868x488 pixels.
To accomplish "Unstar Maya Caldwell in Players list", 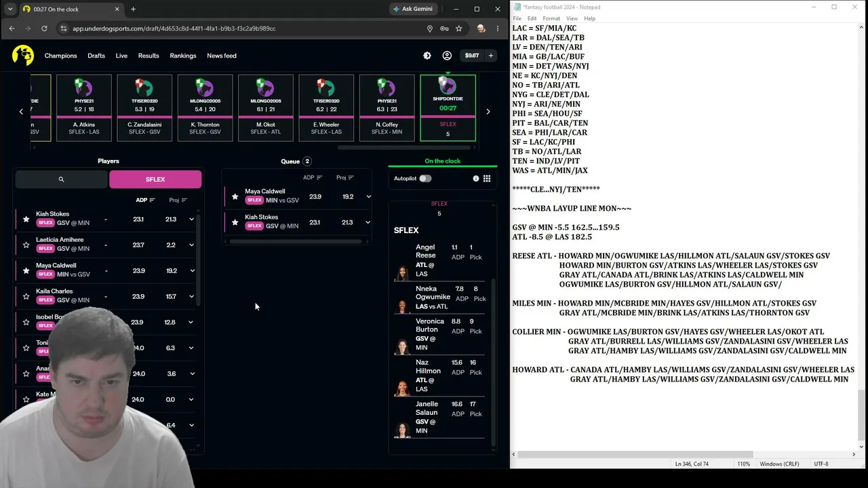I will [x=26, y=270].
